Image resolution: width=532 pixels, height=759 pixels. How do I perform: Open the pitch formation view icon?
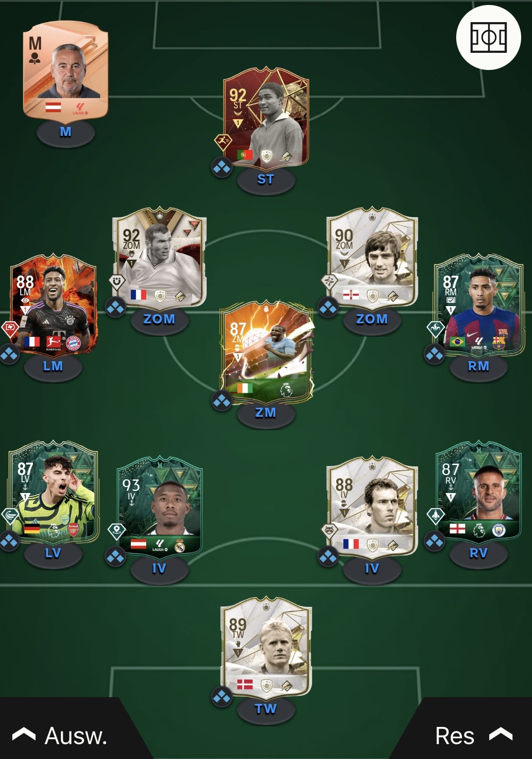[x=488, y=37]
